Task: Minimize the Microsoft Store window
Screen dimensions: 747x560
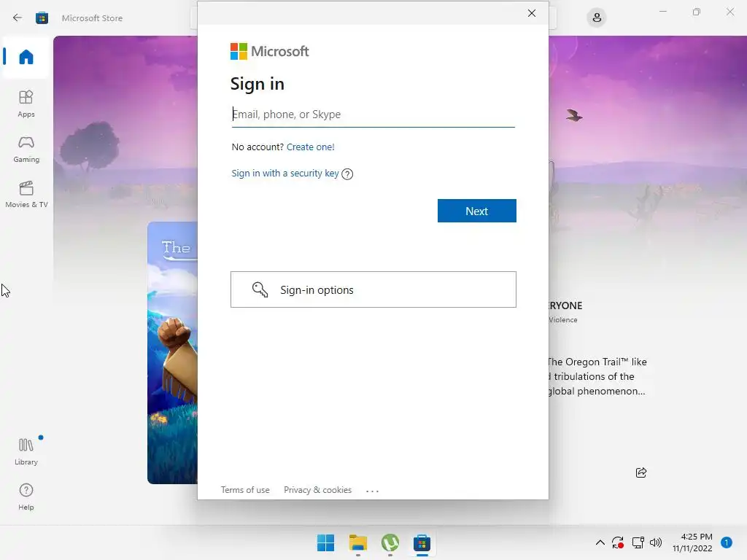Action: point(662,12)
